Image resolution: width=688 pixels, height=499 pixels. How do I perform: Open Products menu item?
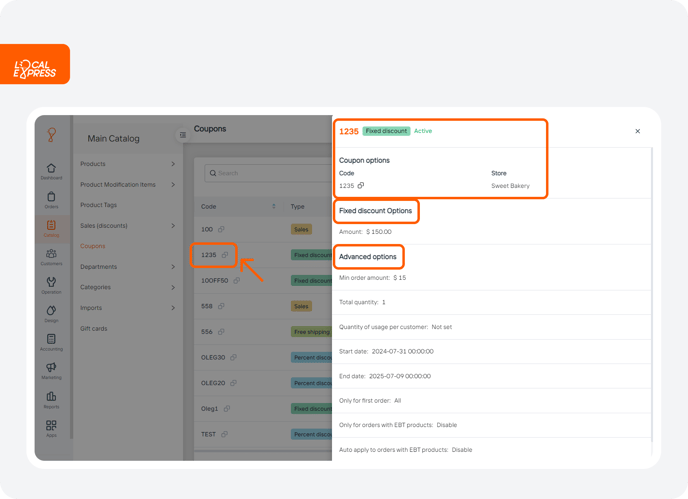[x=93, y=164]
